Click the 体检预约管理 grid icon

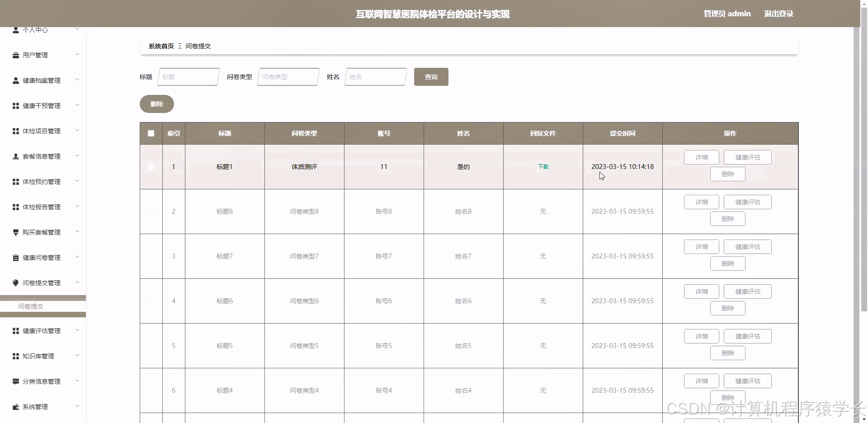pyautogui.click(x=16, y=182)
